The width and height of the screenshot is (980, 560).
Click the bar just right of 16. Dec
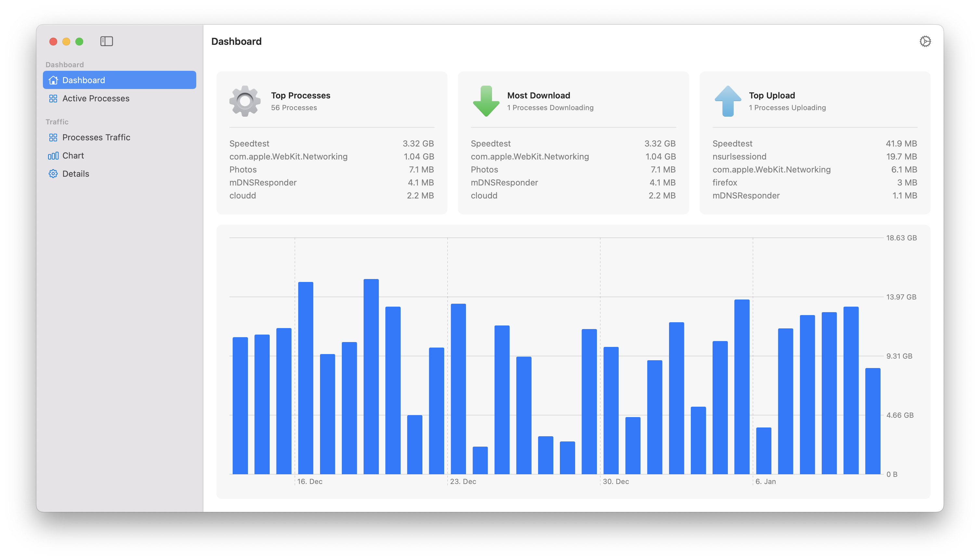pos(305,378)
